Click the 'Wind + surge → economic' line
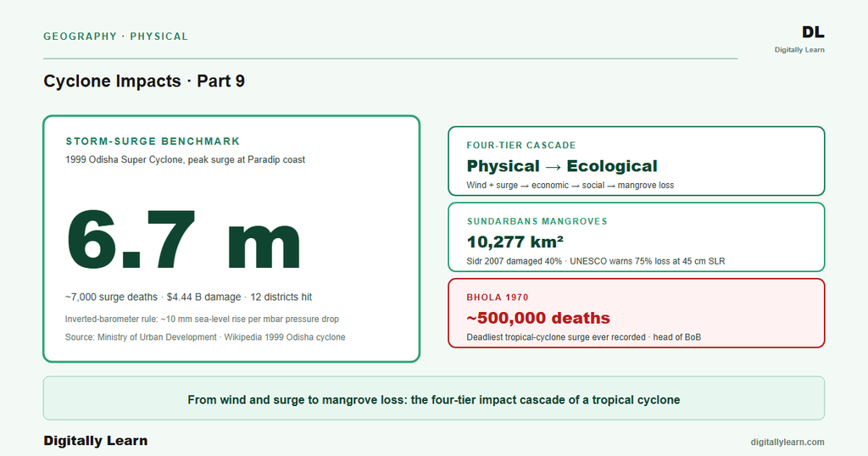 (x=570, y=186)
